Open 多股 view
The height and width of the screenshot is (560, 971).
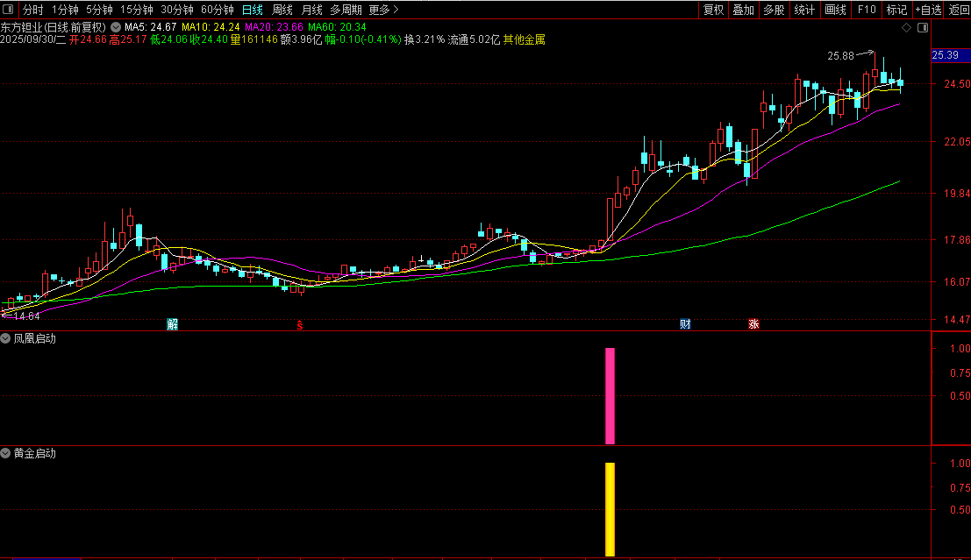click(774, 10)
